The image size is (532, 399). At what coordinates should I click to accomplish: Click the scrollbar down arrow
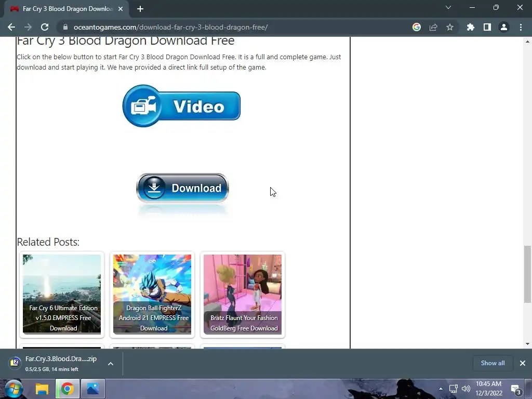(527, 344)
